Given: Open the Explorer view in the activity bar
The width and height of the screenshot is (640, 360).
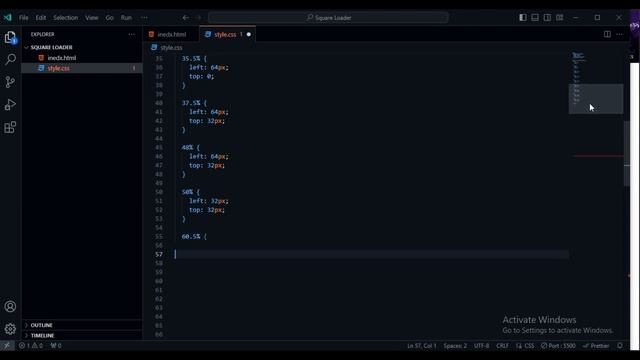Looking at the screenshot, I should pos(10,38).
